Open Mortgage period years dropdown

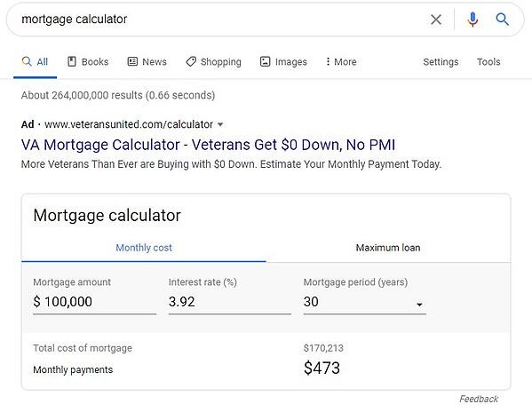365,302
